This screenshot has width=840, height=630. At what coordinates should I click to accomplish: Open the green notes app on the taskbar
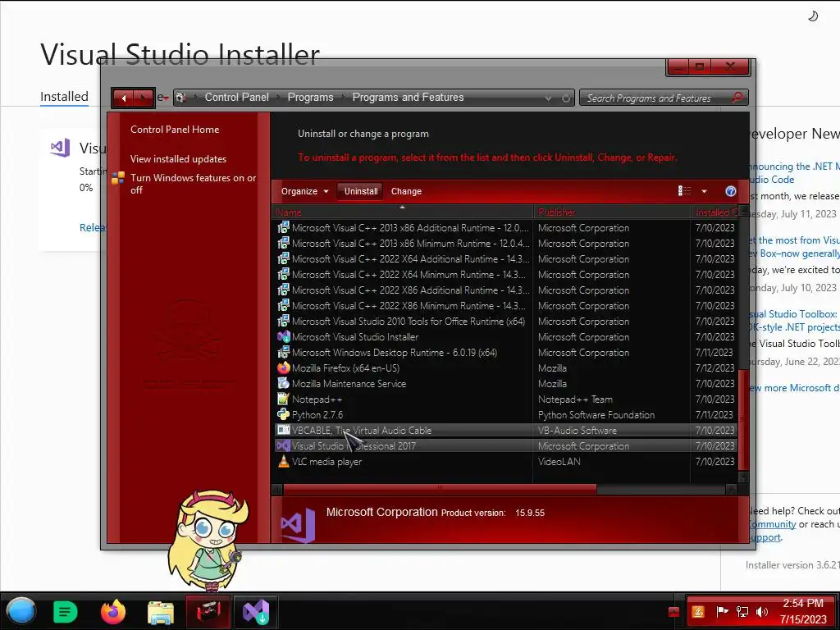(66, 611)
